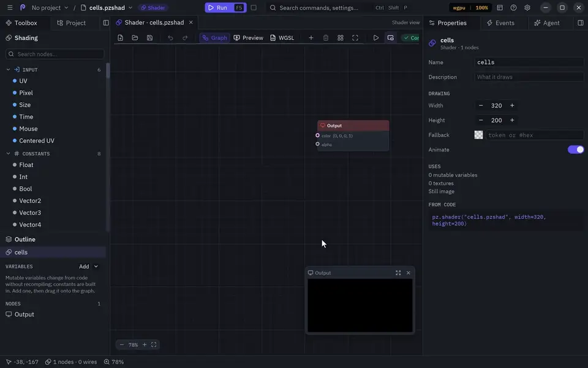Redo the last graph action

click(185, 38)
